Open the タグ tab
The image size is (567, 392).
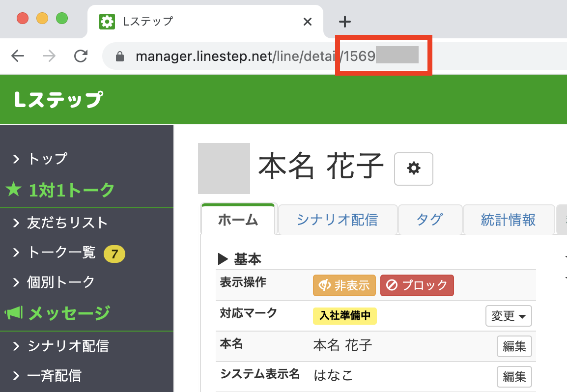[429, 220]
